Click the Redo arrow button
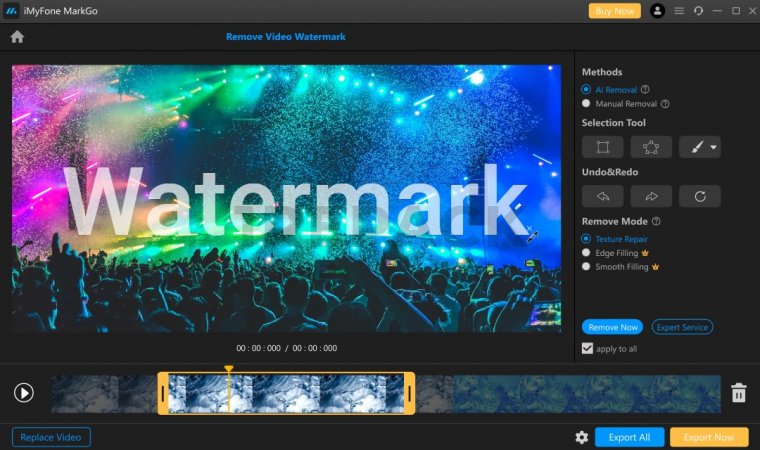760x450 pixels. [x=651, y=196]
